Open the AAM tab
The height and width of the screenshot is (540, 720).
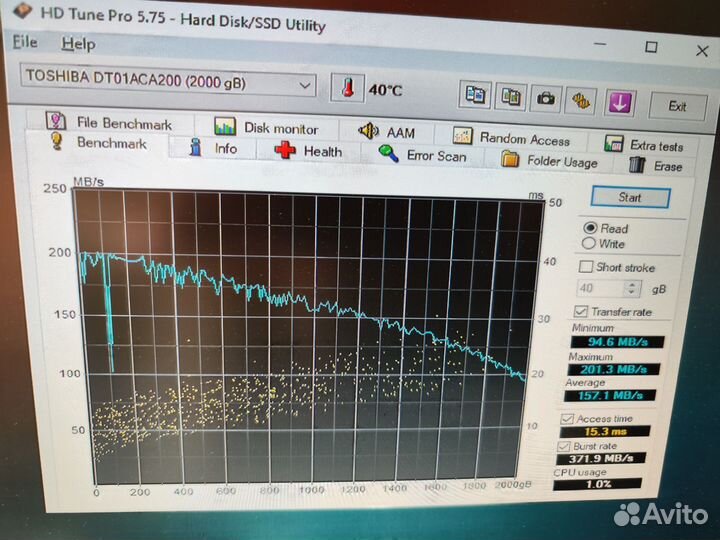(x=386, y=132)
